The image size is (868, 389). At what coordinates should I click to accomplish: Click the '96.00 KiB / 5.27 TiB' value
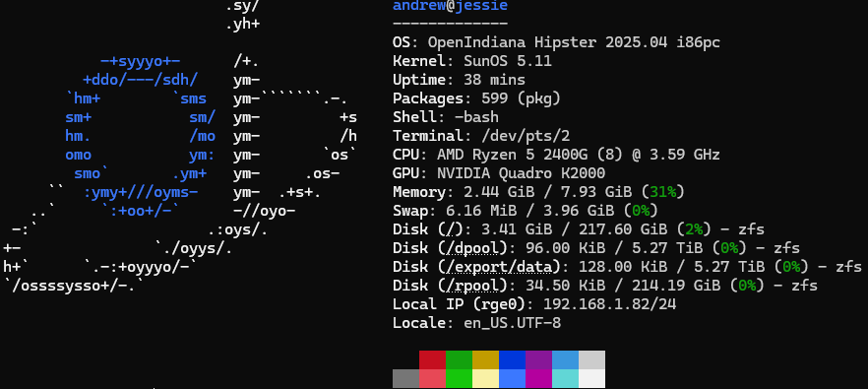614,248
